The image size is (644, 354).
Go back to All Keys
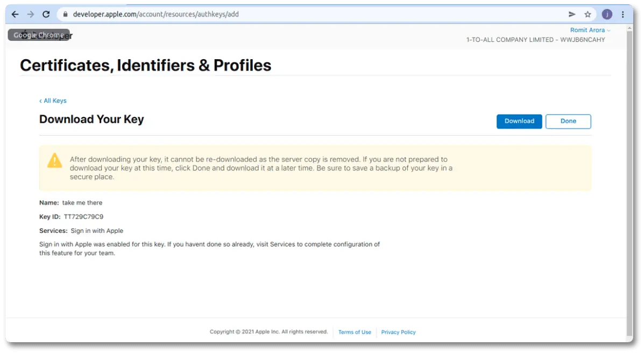tap(53, 101)
